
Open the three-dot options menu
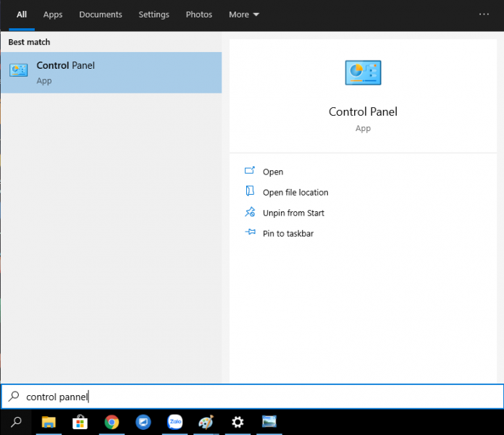pyautogui.click(x=484, y=14)
